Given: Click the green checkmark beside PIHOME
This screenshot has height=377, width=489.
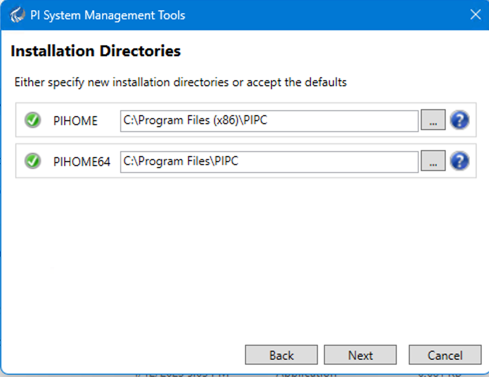Looking at the screenshot, I should 33,120.
